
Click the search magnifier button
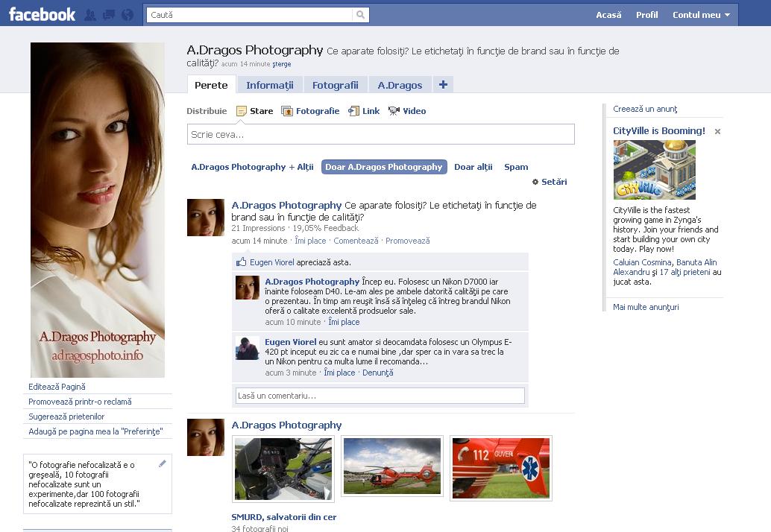pos(361,15)
